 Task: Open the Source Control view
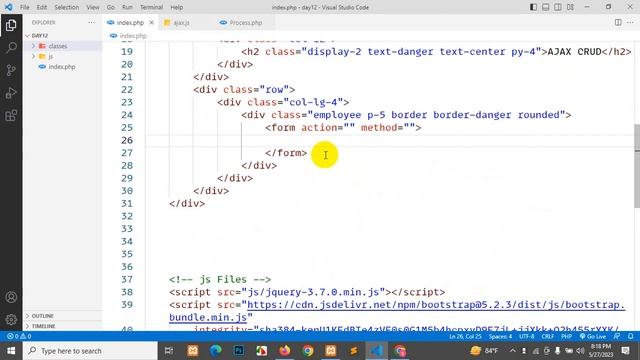click(11, 70)
